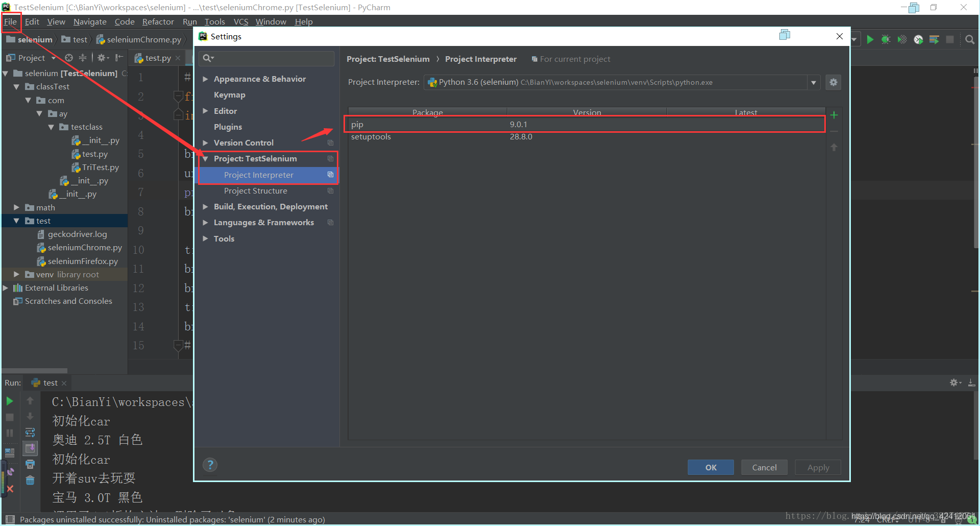The width and height of the screenshot is (980, 526).
Task: Start debugging with the green bug icon
Action: pyautogui.click(x=886, y=39)
